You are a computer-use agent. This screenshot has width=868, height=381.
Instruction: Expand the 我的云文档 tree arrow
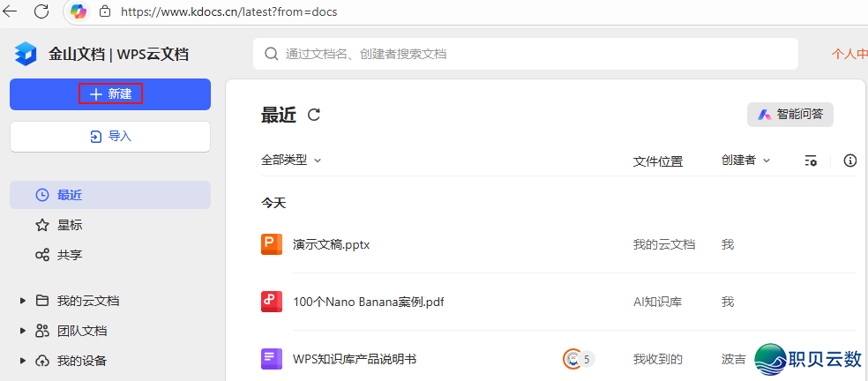(23, 301)
